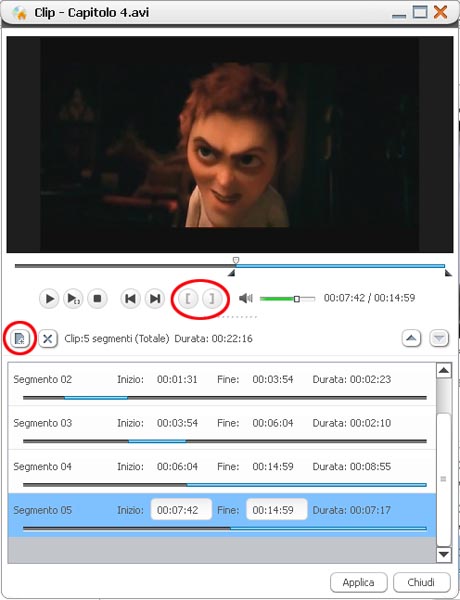The image size is (460, 600).
Task: Click the clip start marker triangle
Action: point(232,273)
